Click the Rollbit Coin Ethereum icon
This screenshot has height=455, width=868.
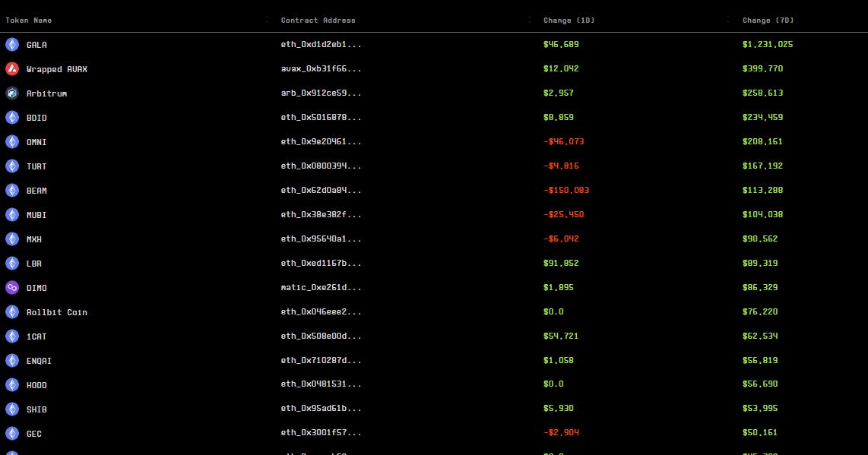coord(12,312)
